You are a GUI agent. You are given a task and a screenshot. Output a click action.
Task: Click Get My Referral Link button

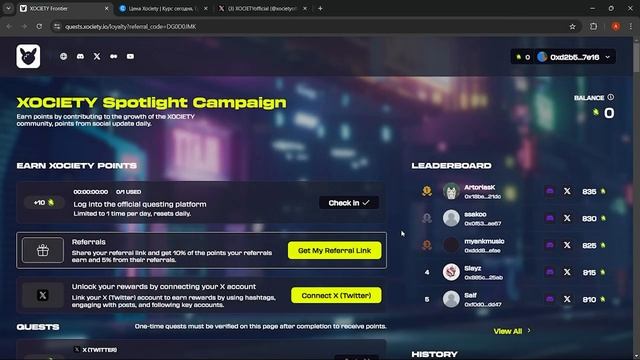[335, 251]
